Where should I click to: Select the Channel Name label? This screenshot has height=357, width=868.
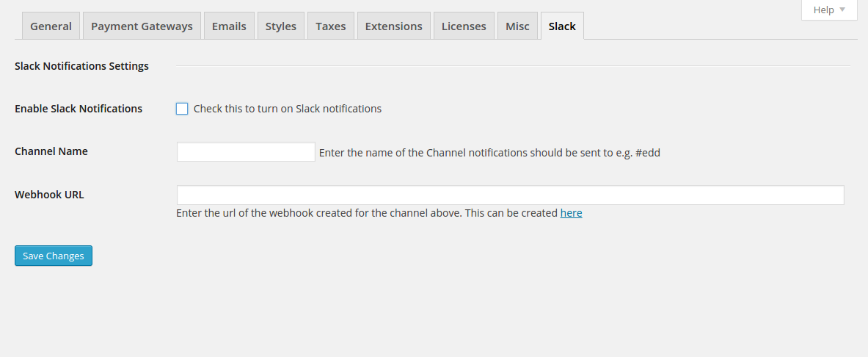(51, 151)
